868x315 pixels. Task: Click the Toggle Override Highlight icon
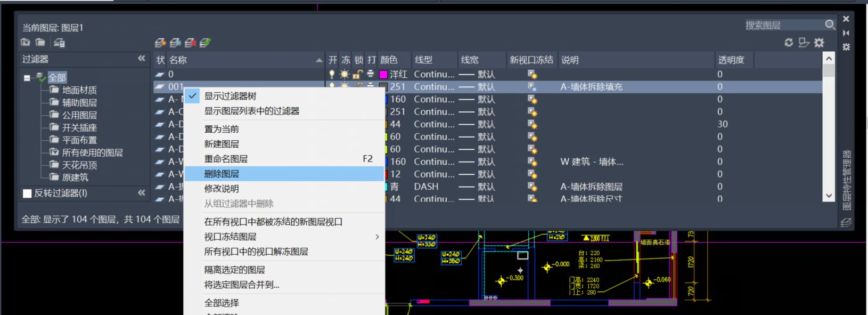pyautogui.click(x=804, y=43)
